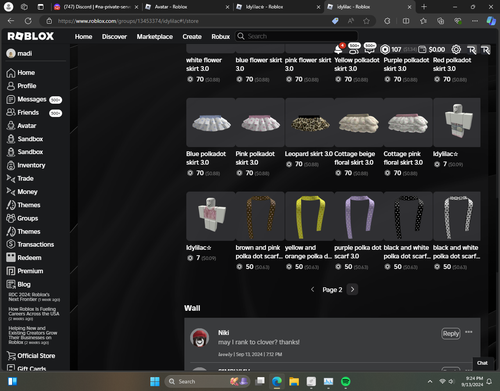The width and height of the screenshot is (500, 391).
Task: Open the browser menu ellipsis
Action: (x=475, y=21)
